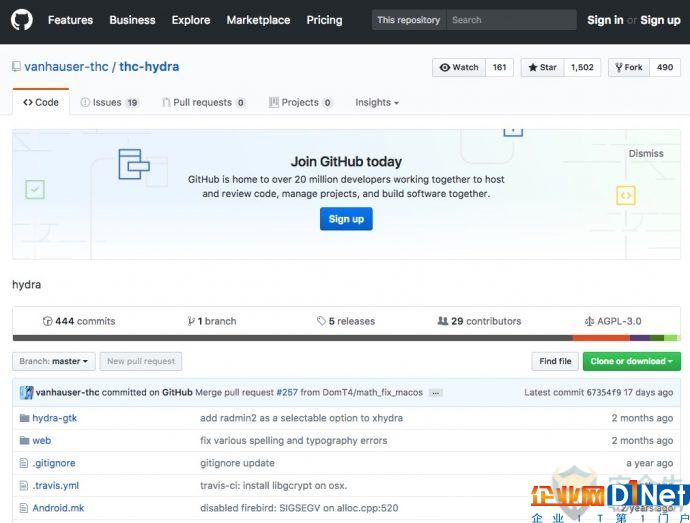The image size is (690, 523).
Task: Click the .travis.yml file icon
Action: [x=24, y=486]
